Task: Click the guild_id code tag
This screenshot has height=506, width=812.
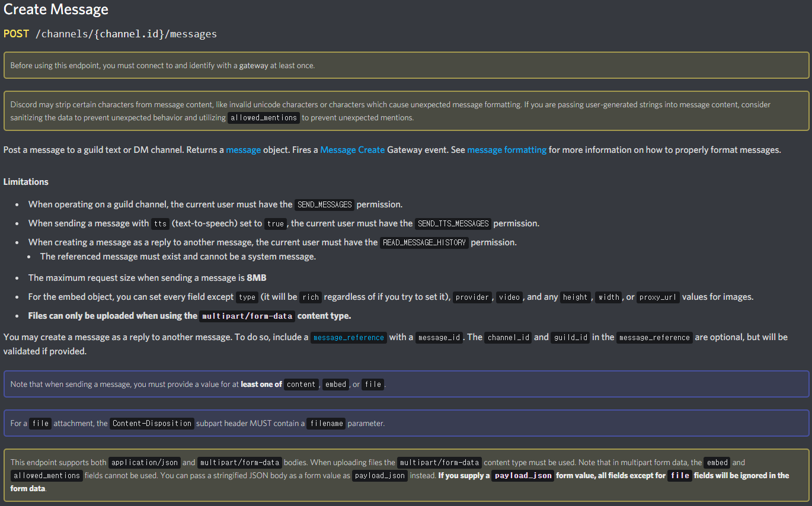Action: coord(571,338)
